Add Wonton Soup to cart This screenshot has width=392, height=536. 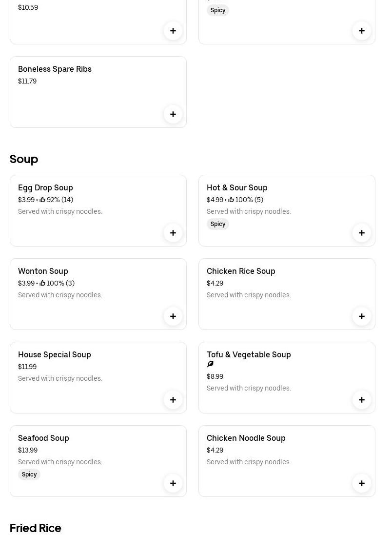[173, 316]
